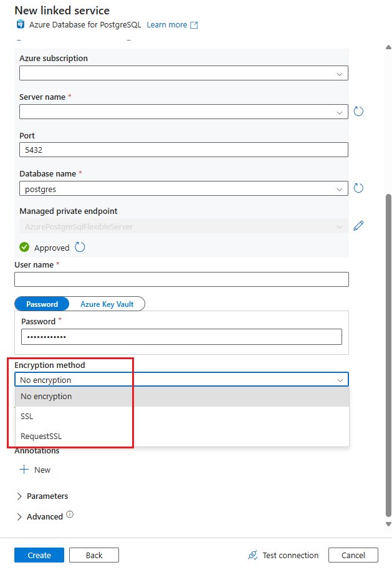Collapse the Encryption method dropdown
The image size is (392, 570).
pyautogui.click(x=181, y=380)
